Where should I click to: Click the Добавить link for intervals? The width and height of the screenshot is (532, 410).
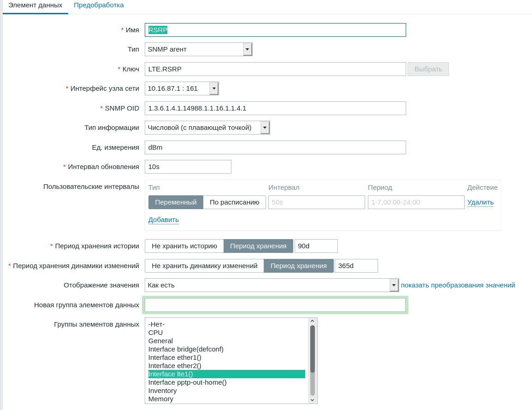point(163,220)
